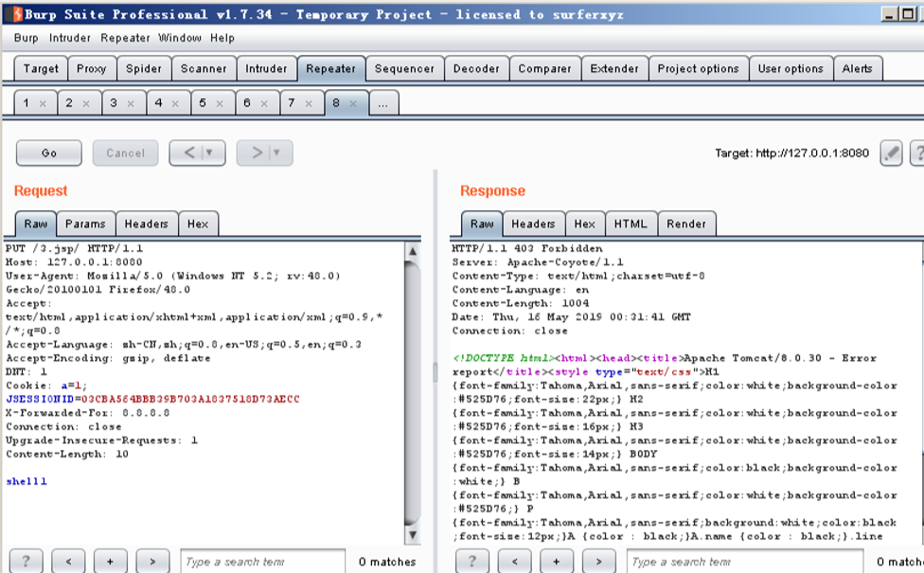Switch to the Proxy tab
The width and height of the screenshot is (924, 573).
click(x=91, y=68)
